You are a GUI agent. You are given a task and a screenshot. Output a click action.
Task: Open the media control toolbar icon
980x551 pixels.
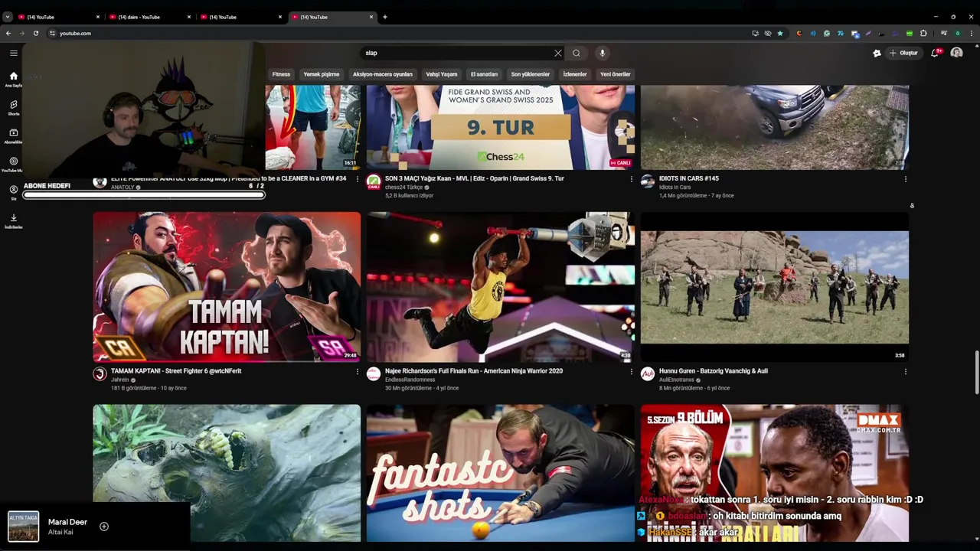click(x=944, y=33)
